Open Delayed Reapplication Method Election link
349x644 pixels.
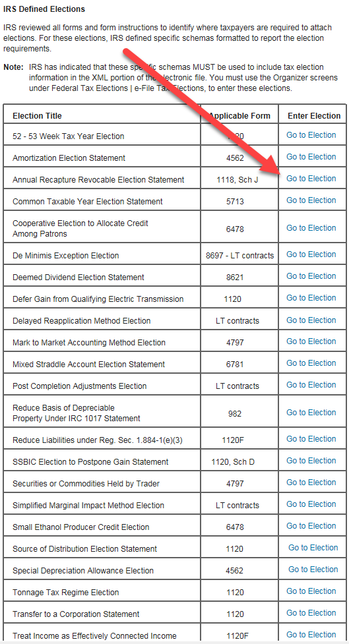311,320
